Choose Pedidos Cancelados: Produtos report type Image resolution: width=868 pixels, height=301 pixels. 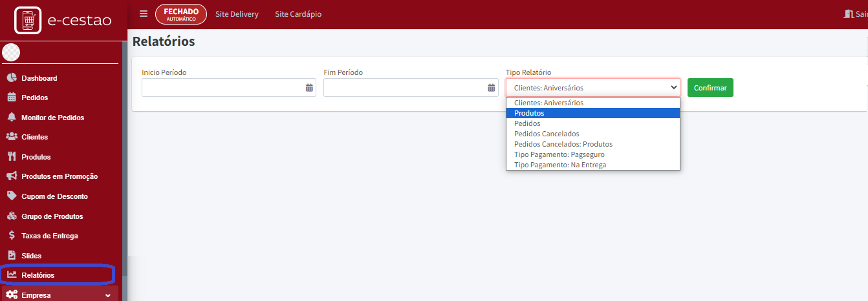pyautogui.click(x=593, y=144)
